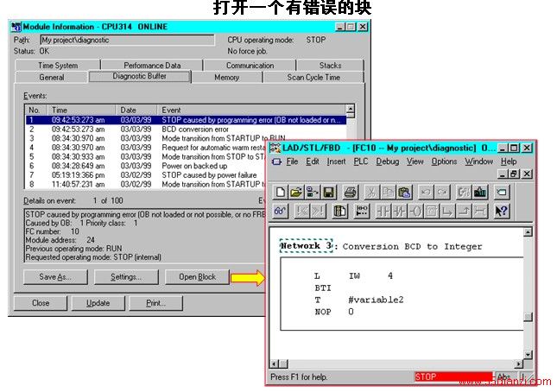Click the Settings... button

click(126, 277)
